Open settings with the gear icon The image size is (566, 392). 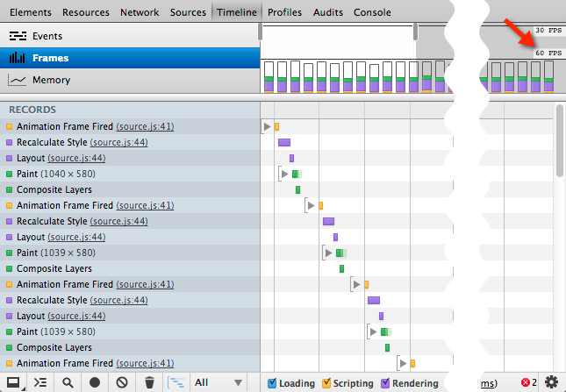(551, 382)
